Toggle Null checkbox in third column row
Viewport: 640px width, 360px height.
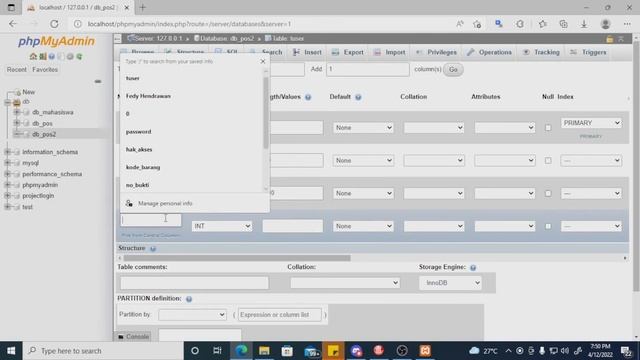(x=548, y=193)
